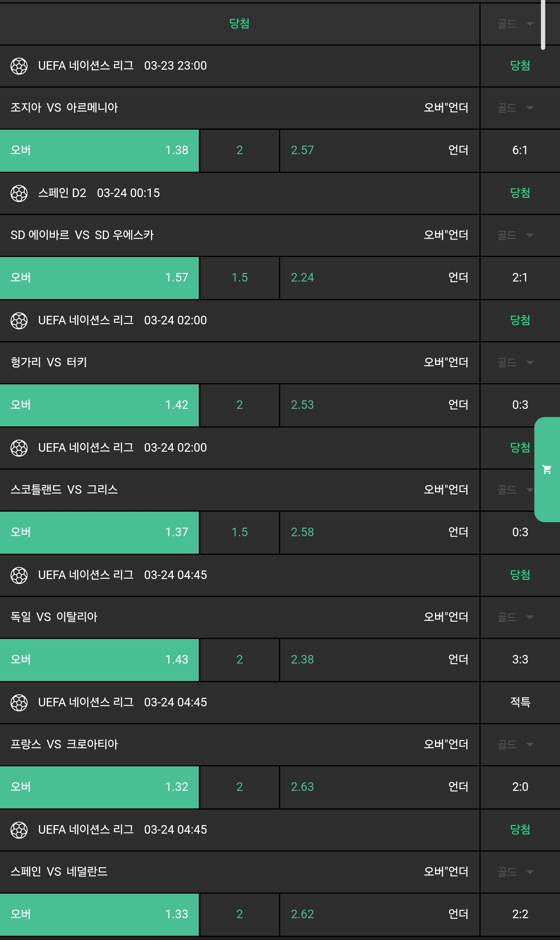
Task: Click soccer ball icon above 헝가리 VS 터키
Action: 19,320
